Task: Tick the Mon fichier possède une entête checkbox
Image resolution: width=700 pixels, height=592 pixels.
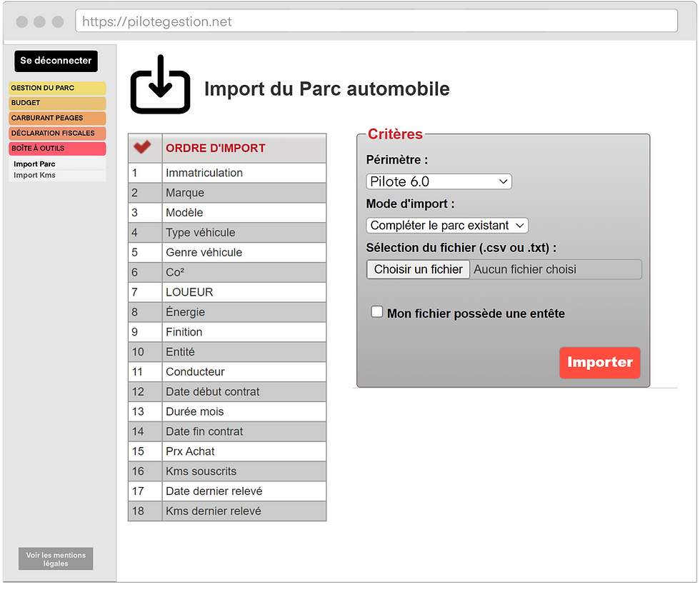Action: [377, 311]
